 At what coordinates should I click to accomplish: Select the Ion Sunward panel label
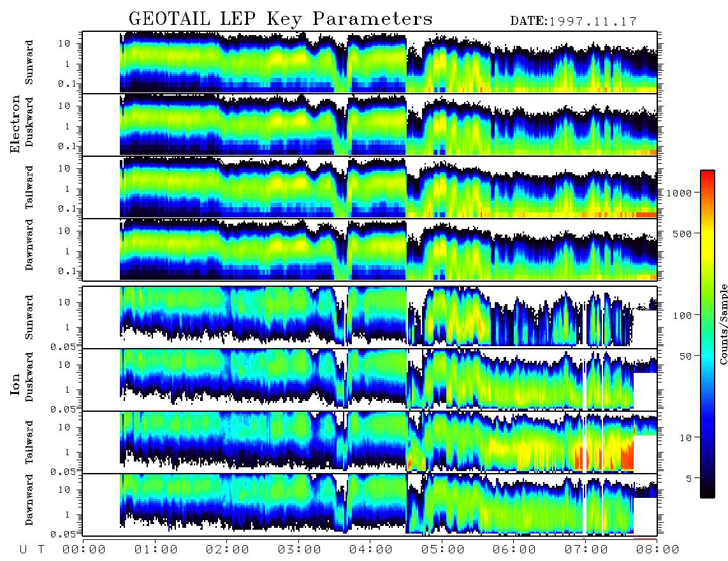pos(29,317)
